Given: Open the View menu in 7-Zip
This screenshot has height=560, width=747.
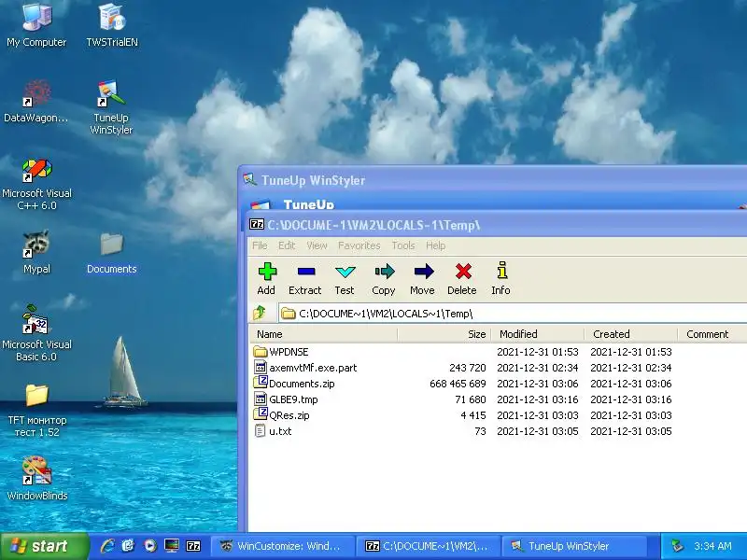Looking at the screenshot, I should coord(317,245).
